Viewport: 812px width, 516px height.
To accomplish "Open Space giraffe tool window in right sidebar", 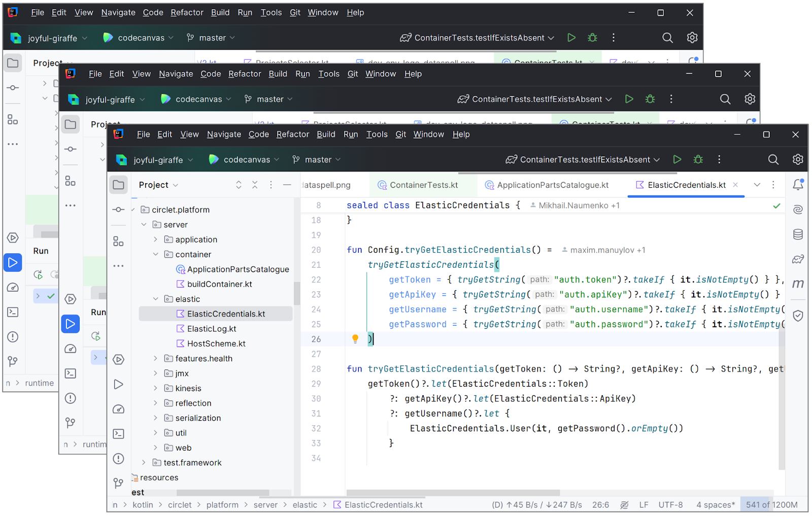I will pos(798,259).
